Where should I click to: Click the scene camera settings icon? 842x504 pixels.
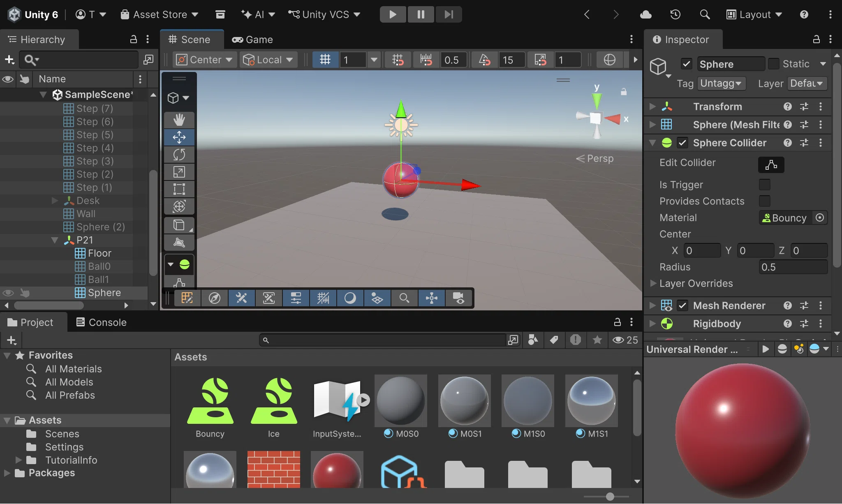click(458, 298)
